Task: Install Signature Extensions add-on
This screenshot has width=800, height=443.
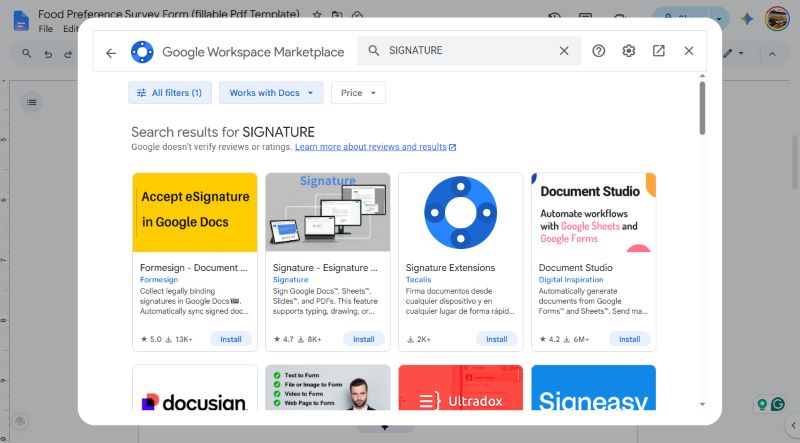Action: (496, 339)
